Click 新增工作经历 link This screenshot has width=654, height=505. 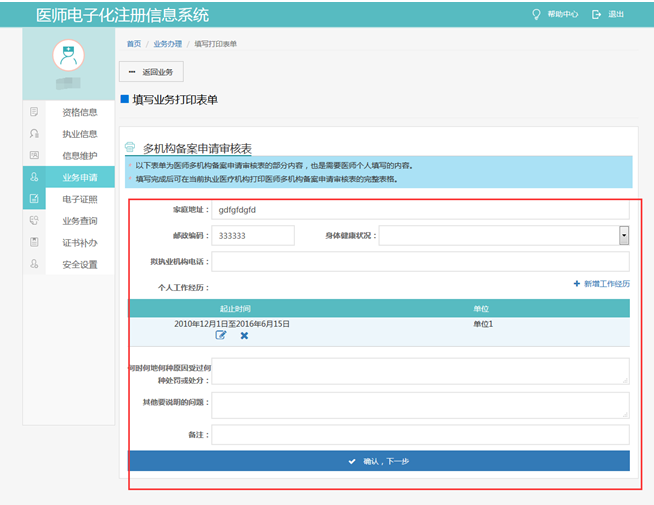[601, 284]
